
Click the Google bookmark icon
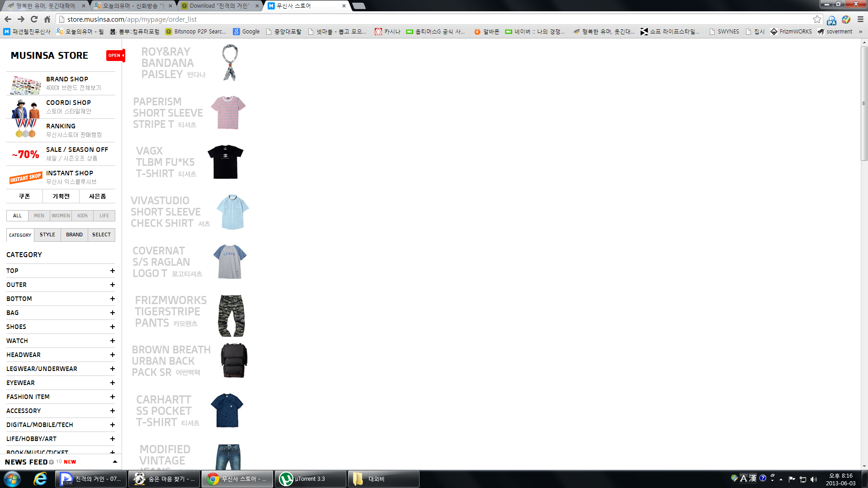click(x=236, y=32)
